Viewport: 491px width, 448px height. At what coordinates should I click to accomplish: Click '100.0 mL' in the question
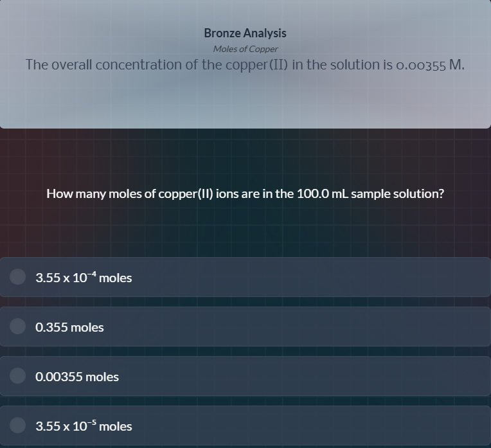coord(323,193)
